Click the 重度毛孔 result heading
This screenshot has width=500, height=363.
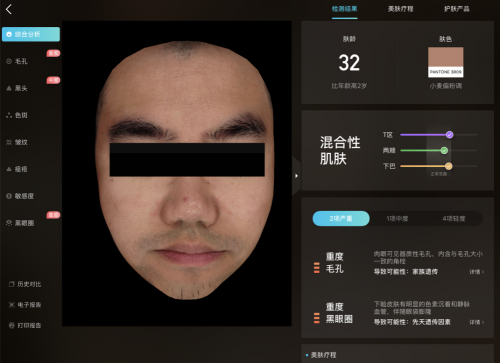335,263
